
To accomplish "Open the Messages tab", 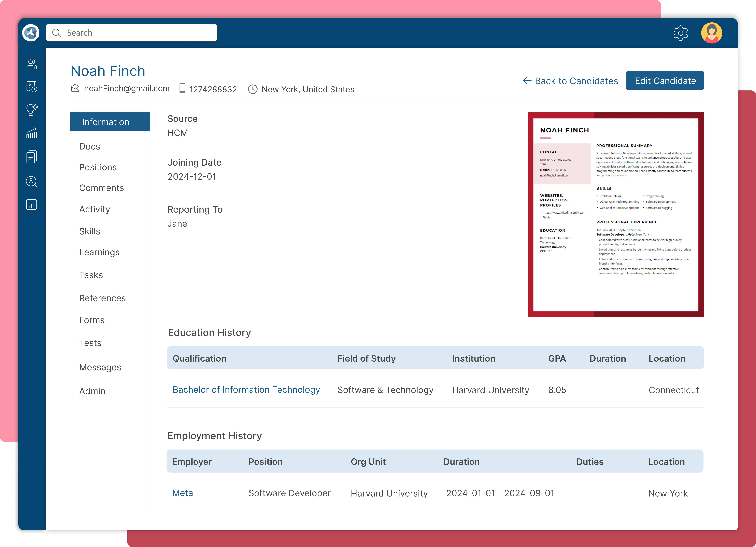I will [x=100, y=367].
